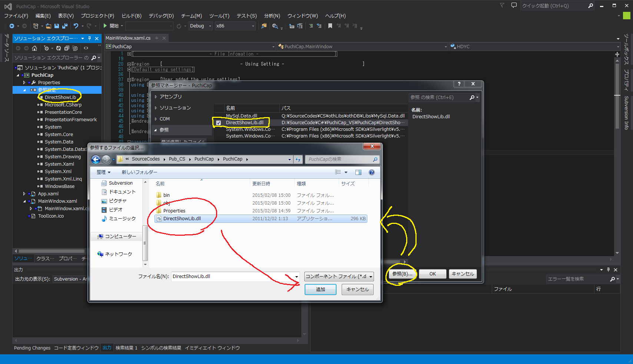
Task: Select the bin folder in file dialog
Action: point(166,195)
